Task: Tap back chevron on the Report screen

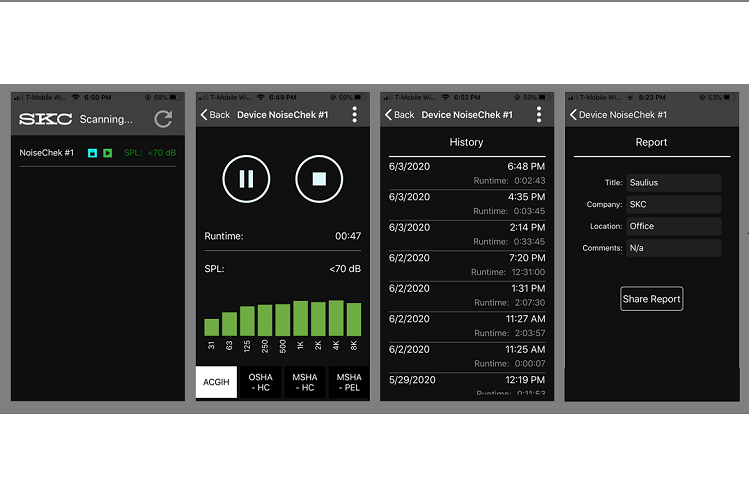Action: pos(574,115)
